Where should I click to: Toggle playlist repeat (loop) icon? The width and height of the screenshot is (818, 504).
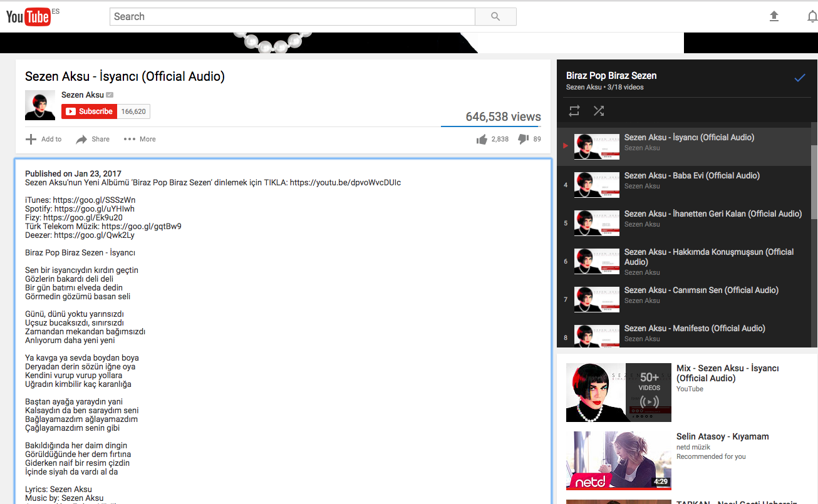coord(574,111)
